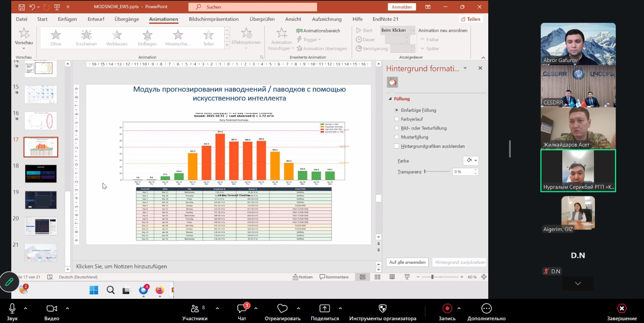Click the Transparenz slider track
This screenshot has width=644, height=323.
(x=438, y=172)
